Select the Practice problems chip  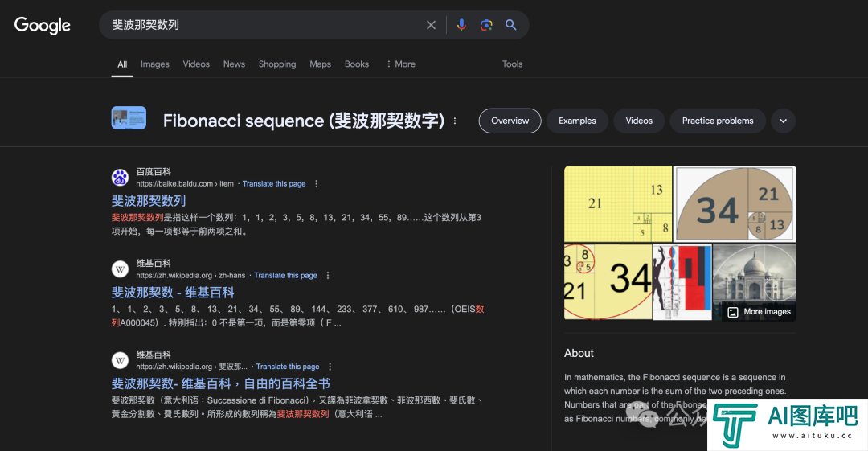(718, 121)
